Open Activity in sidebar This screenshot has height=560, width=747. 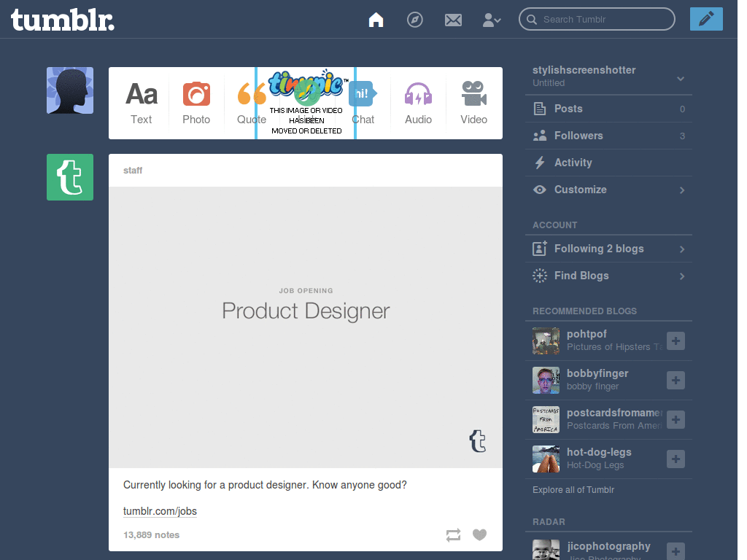pyautogui.click(x=609, y=163)
